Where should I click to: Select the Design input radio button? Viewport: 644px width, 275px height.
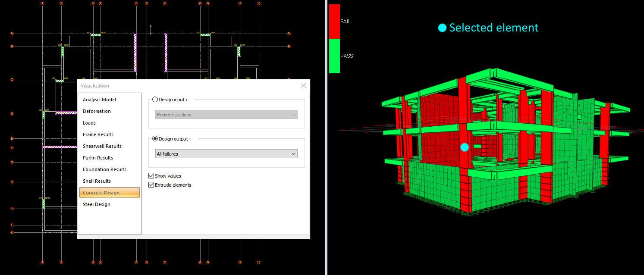click(155, 100)
